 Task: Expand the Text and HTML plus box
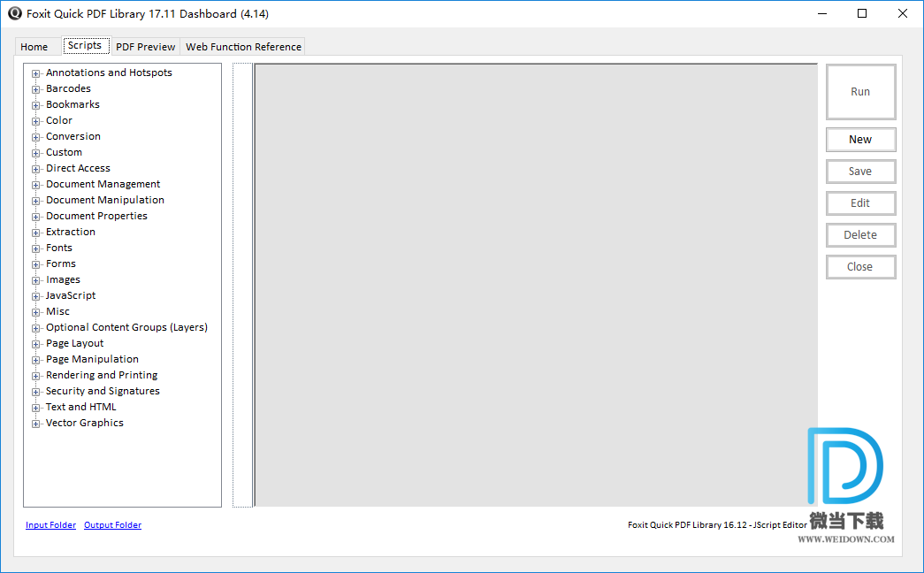[36, 408]
